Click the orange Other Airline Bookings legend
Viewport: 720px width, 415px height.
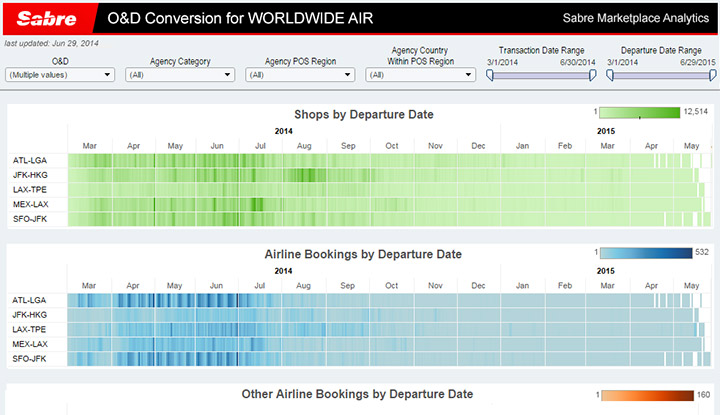tap(645, 393)
